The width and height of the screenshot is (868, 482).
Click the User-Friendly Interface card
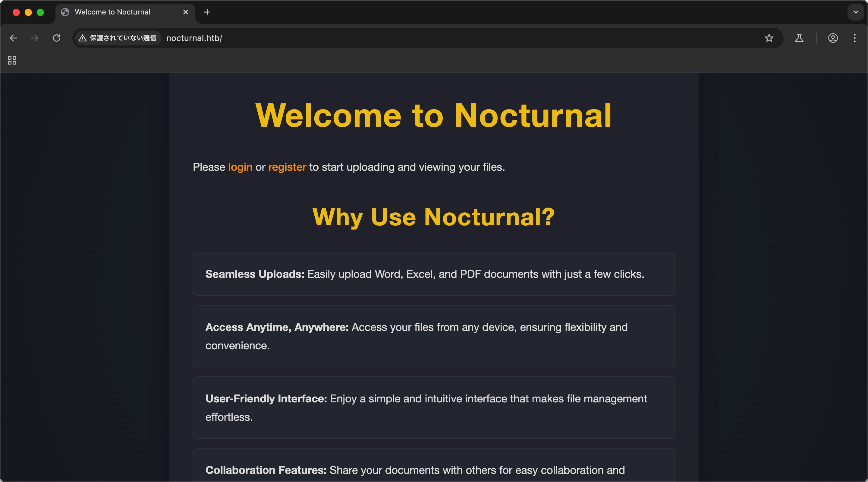[434, 407]
